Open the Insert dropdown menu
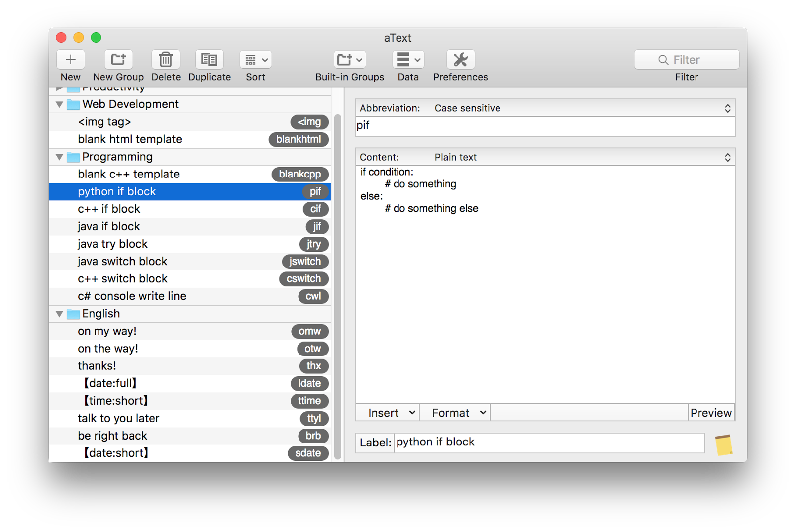The width and height of the screenshot is (796, 532). pyautogui.click(x=388, y=413)
